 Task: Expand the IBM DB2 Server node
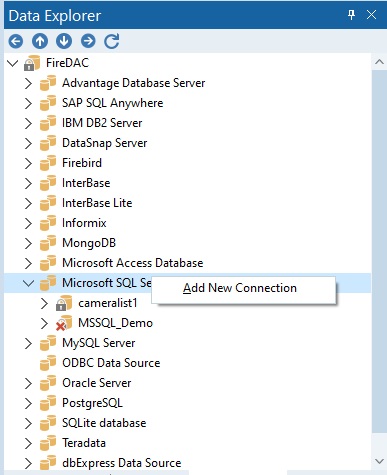(29, 123)
